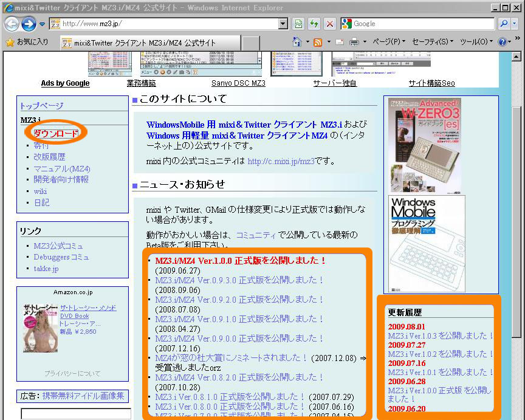This screenshot has height=420, width=525.
Task: Click the RSS feeds icon
Action: point(317,42)
